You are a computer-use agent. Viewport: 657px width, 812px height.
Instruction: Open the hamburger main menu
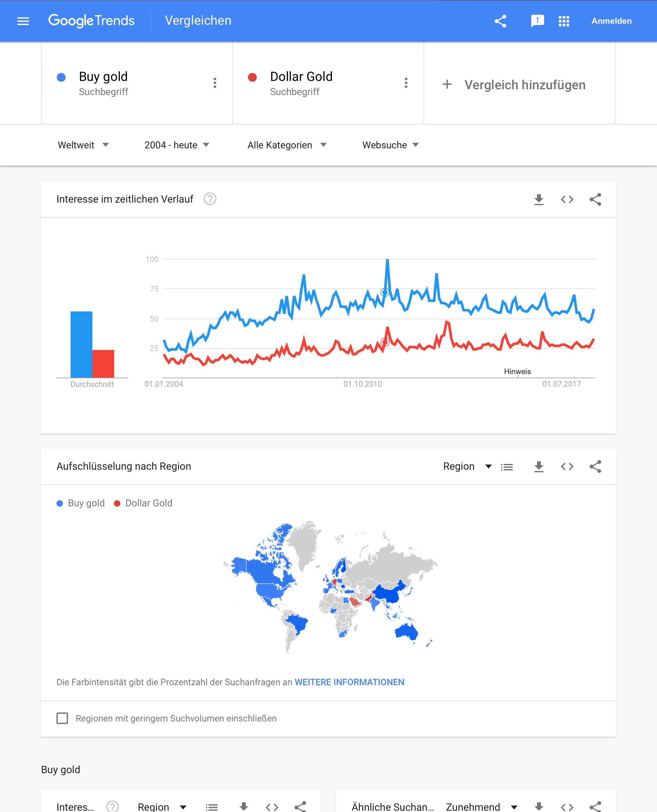pos(23,21)
